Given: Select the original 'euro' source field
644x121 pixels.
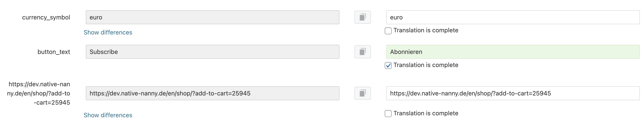Looking at the screenshot, I should (212, 17).
